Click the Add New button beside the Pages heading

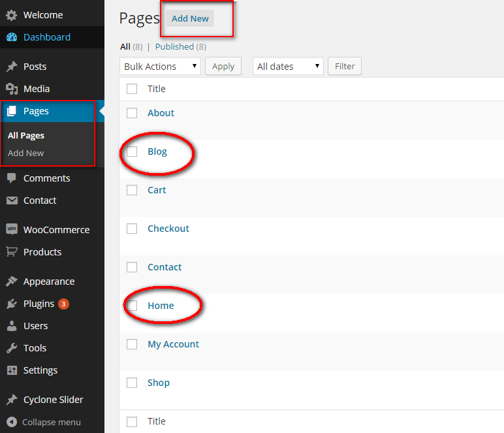point(190,18)
